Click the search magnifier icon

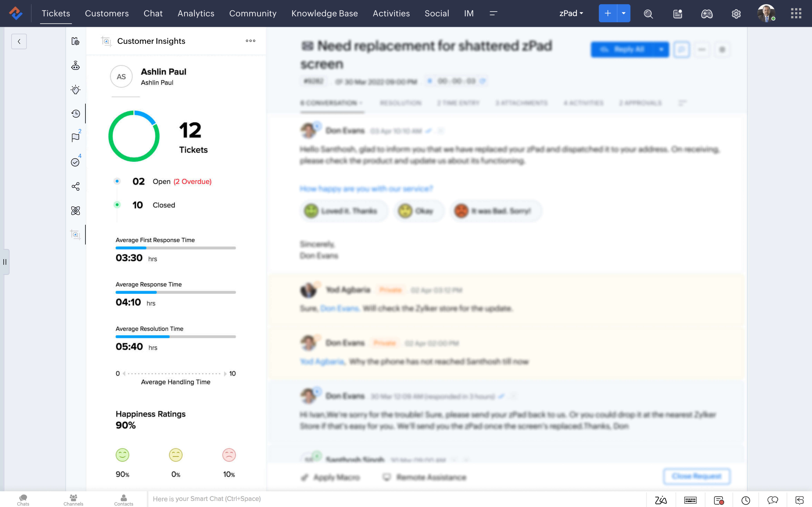[648, 14]
